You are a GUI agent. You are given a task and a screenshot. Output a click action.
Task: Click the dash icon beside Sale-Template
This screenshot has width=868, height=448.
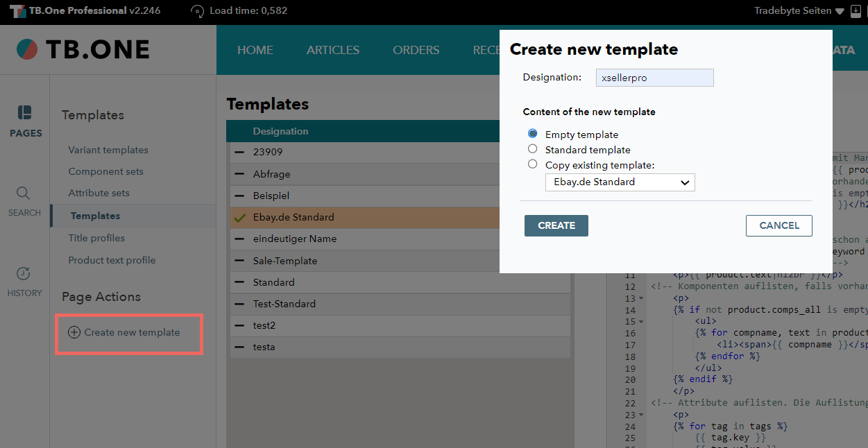240,261
